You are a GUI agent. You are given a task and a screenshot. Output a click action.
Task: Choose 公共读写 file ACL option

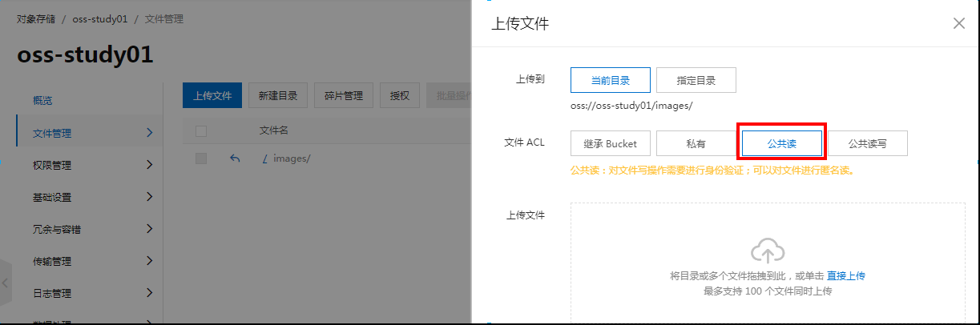(867, 144)
